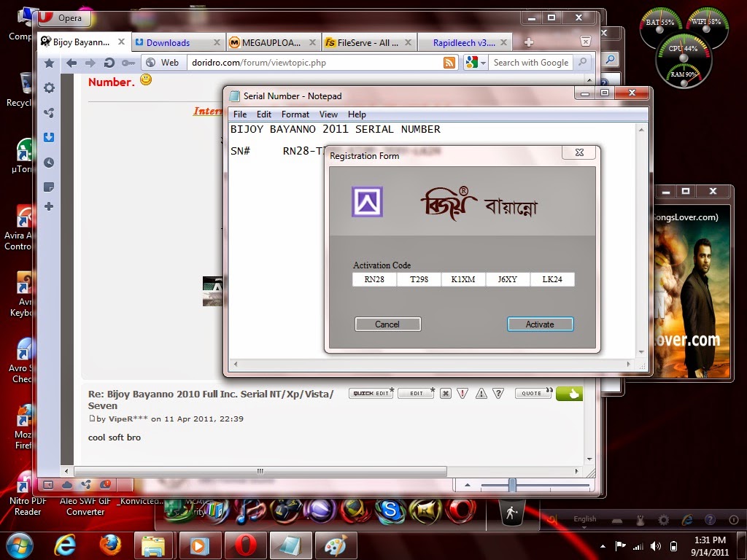
Task: Click Opera Turbo icon in status bar
Action: (x=105, y=485)
